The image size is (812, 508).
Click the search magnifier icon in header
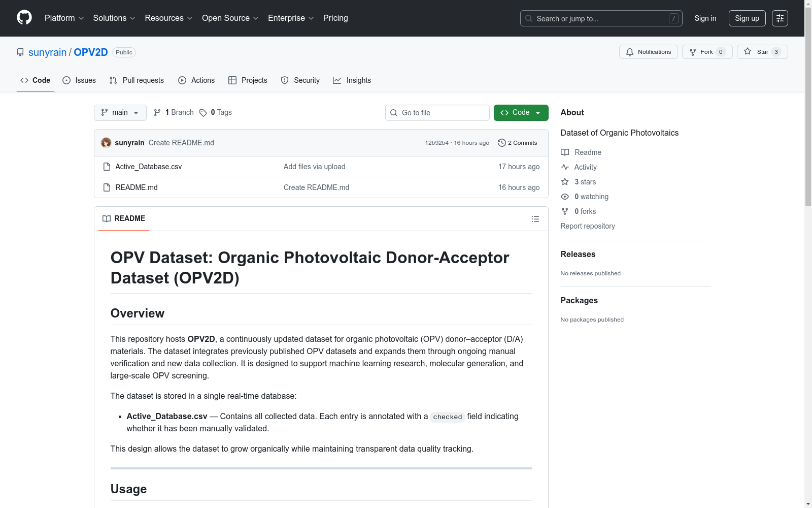(529, 18)
